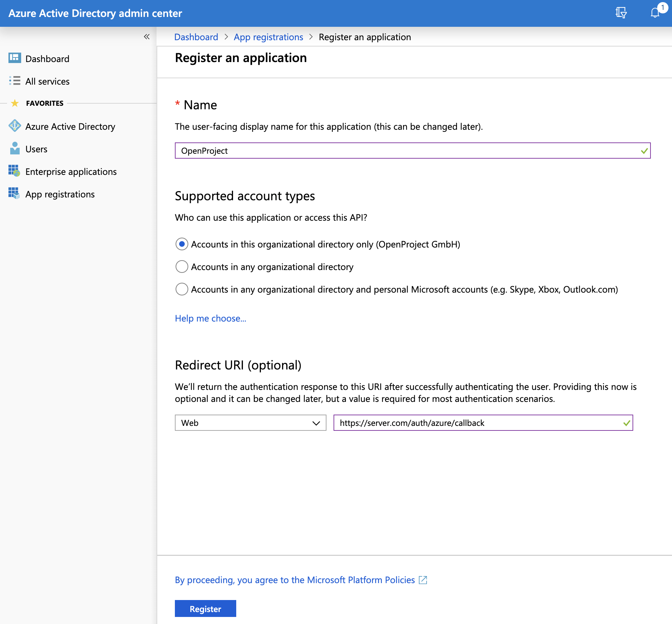Click the Register button

[x=205, y=608]
